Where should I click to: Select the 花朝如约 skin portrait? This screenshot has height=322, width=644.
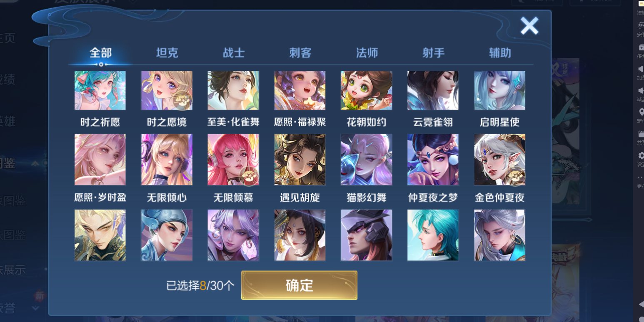(x=367, y=90)
